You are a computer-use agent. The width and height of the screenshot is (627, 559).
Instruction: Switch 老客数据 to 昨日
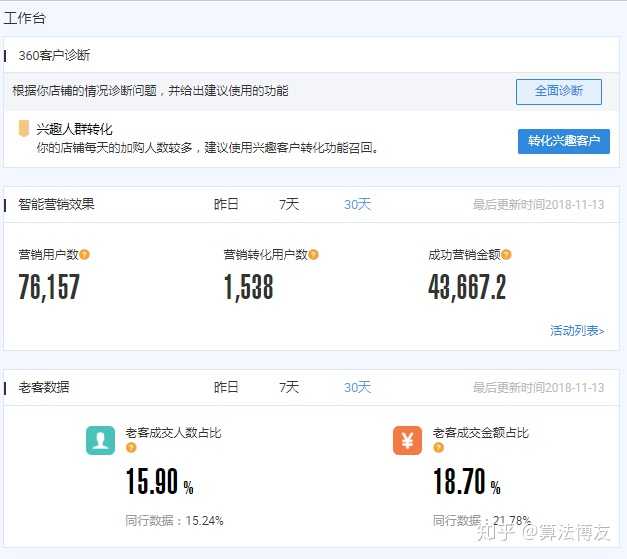click(x=227, y=387)
